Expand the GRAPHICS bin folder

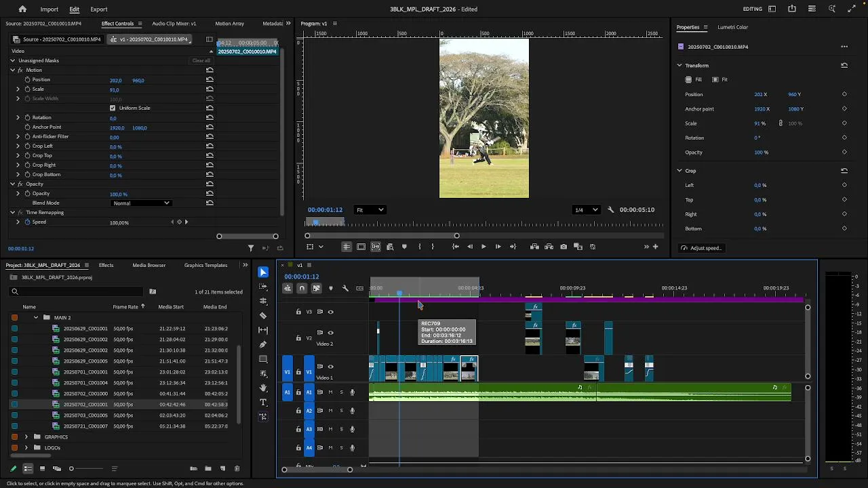(x=26, y=437)
